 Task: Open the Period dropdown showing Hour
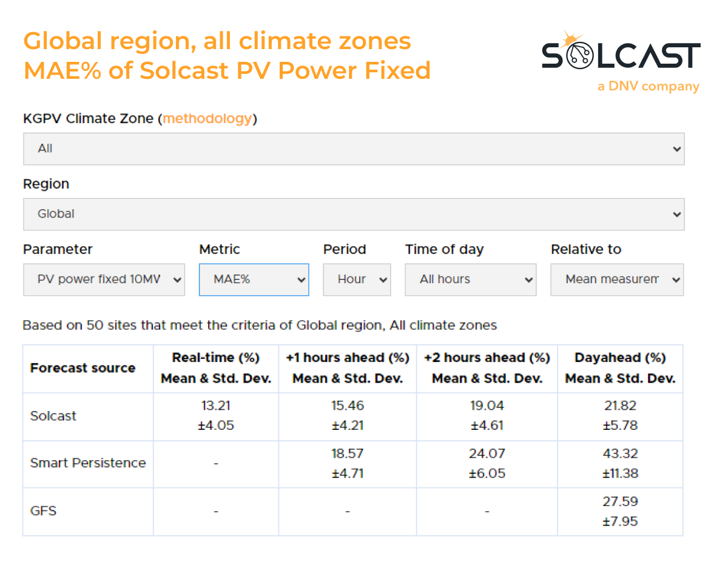click(x=357, y=279)
